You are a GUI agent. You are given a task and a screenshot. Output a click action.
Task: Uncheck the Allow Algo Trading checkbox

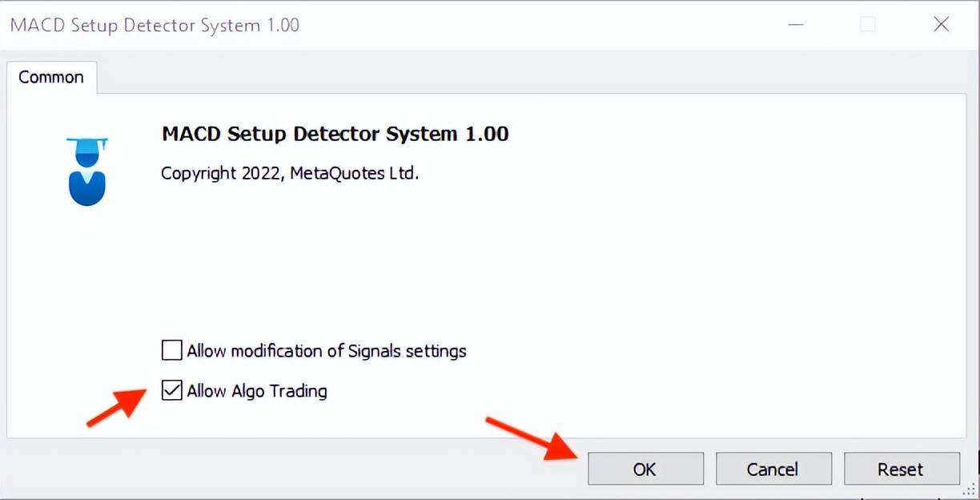click(x=171, y=391)
